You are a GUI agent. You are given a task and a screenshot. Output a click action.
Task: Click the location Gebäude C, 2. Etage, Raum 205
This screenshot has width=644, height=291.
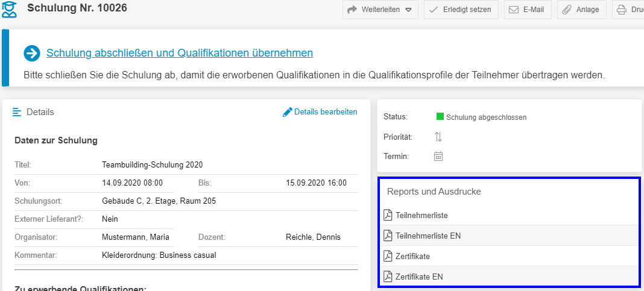coord(159,201)
